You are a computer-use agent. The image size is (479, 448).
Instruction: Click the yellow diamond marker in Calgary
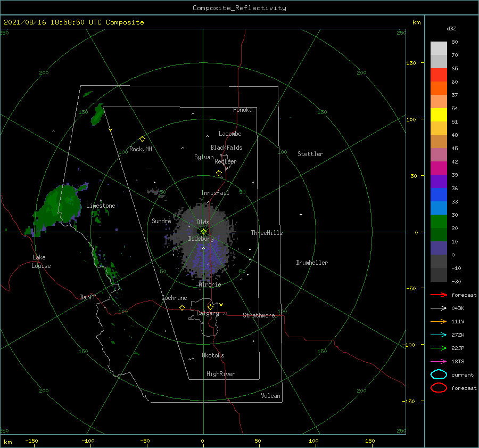[x=210, y=307]
